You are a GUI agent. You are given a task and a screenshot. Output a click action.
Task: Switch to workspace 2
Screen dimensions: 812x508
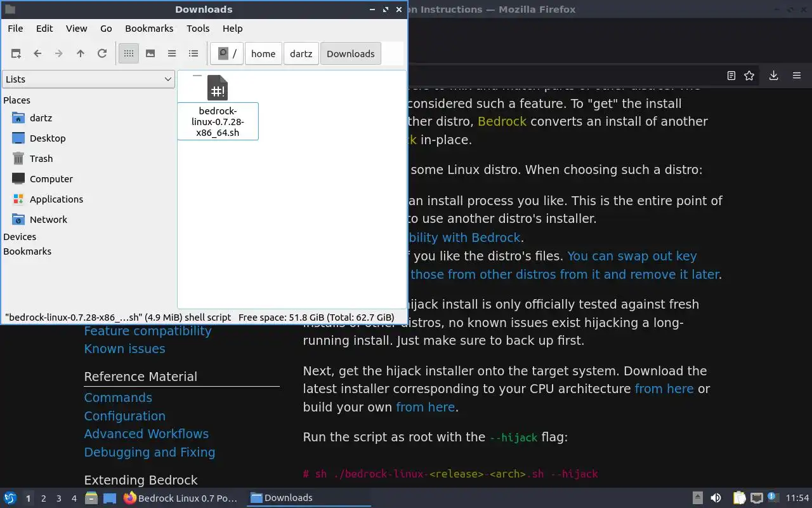pyautogui.click(x=44, y=498)
